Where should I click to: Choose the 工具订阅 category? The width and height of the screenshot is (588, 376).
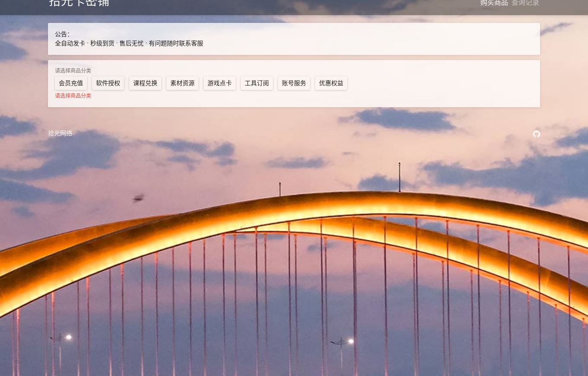257,83
